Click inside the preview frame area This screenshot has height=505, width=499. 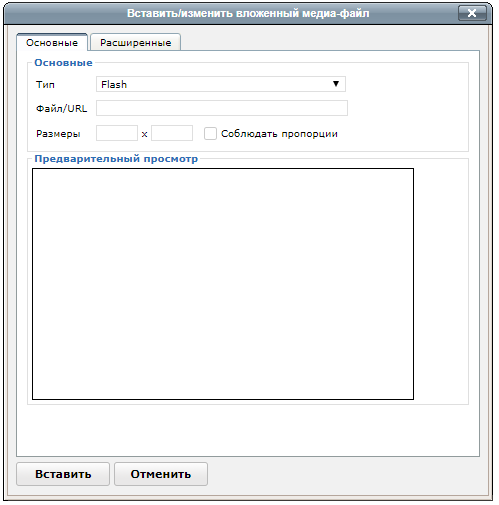(x=223, y=284)
